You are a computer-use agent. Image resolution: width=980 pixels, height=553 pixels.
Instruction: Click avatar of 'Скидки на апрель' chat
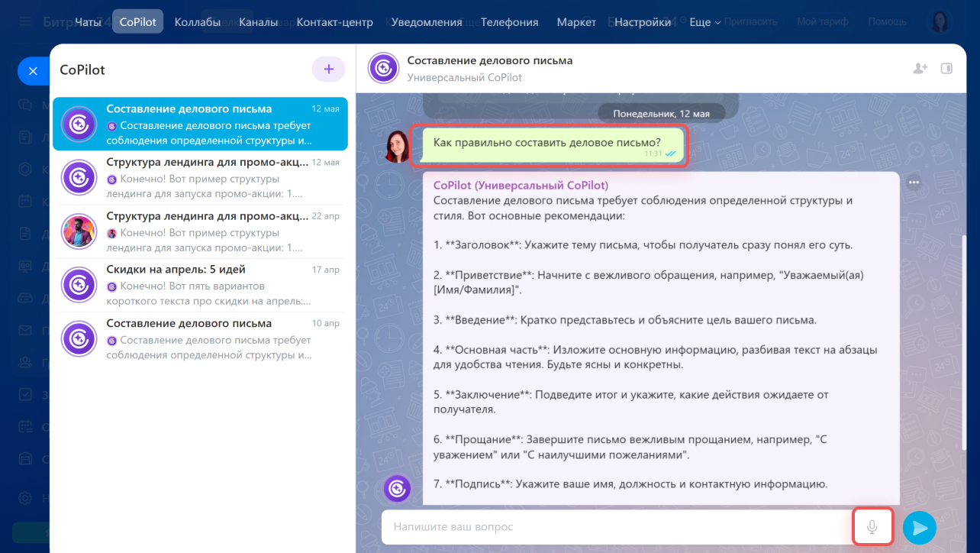click(x=79, y=285)
